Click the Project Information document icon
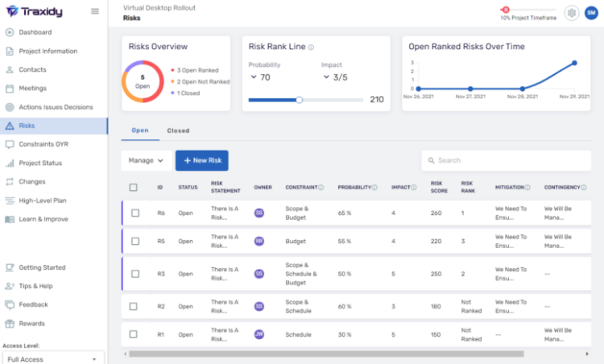This screenshot has width=604, height=364. tap(10, 52)
